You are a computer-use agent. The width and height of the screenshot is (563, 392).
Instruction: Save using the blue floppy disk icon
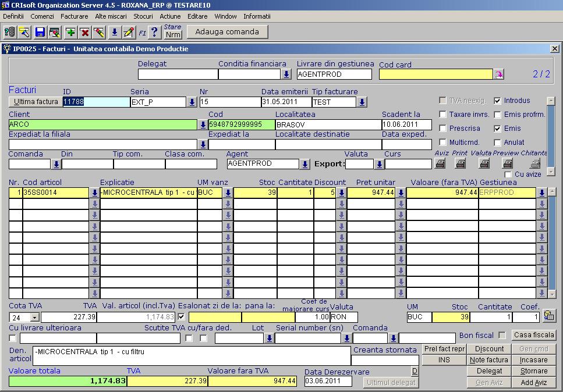[x=40, y=32]
